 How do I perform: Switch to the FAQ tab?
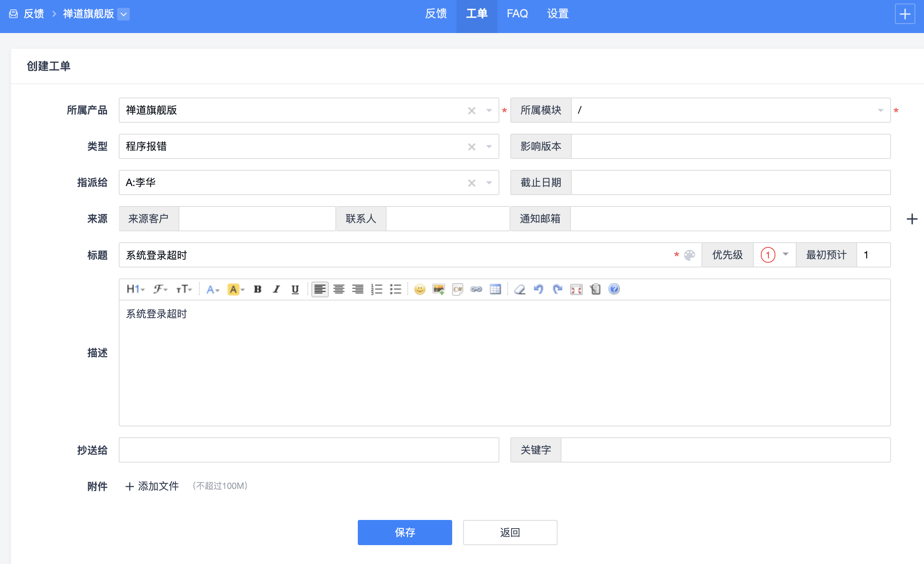[x=517, y=14]
